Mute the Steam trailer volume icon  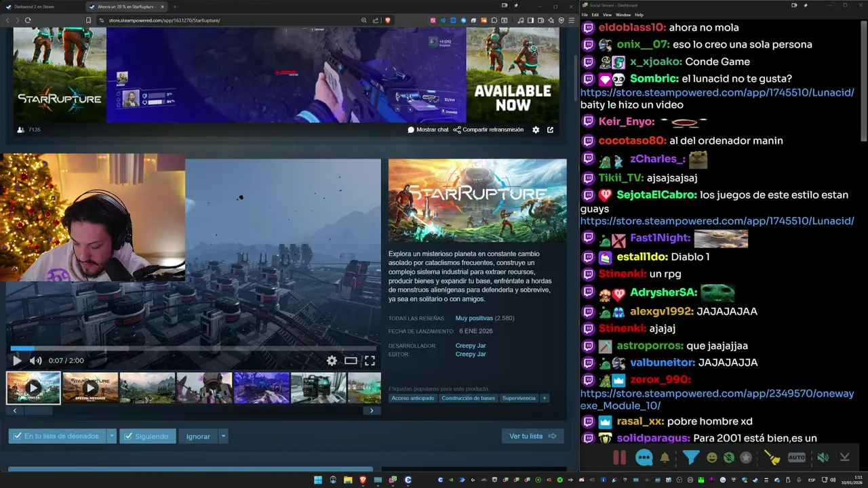click(36, 361)
